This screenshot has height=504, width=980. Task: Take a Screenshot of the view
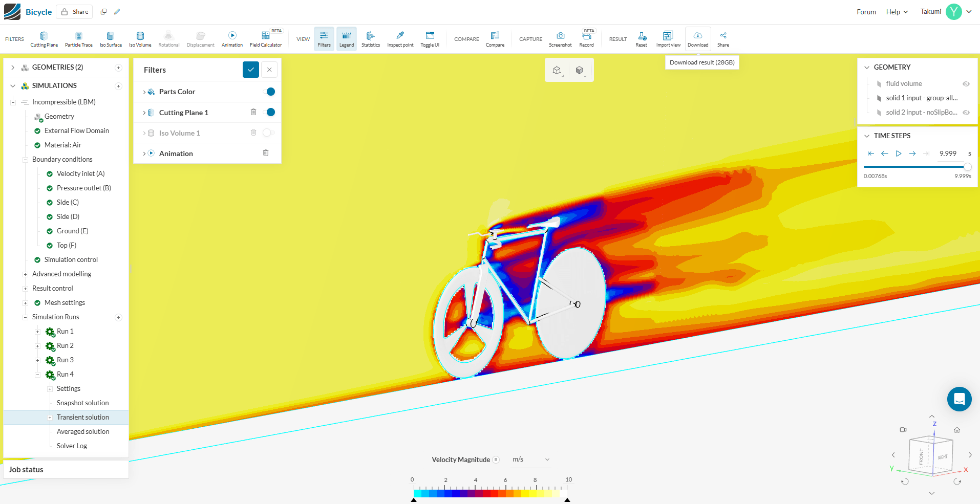560,38
